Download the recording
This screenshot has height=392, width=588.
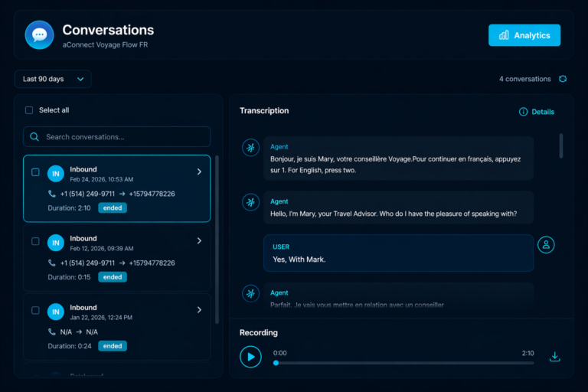click(x=554, y=357)
